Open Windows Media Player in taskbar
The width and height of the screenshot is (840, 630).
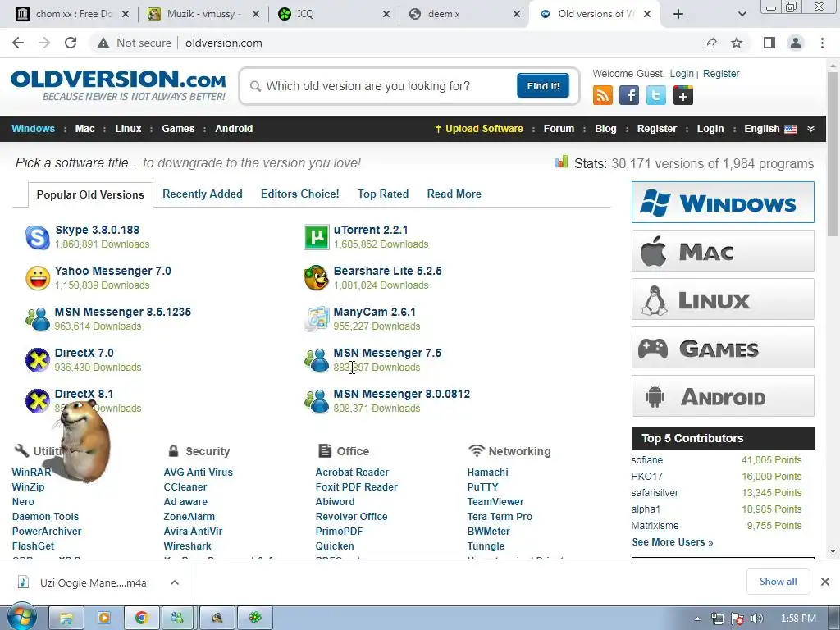click(104, 618)
